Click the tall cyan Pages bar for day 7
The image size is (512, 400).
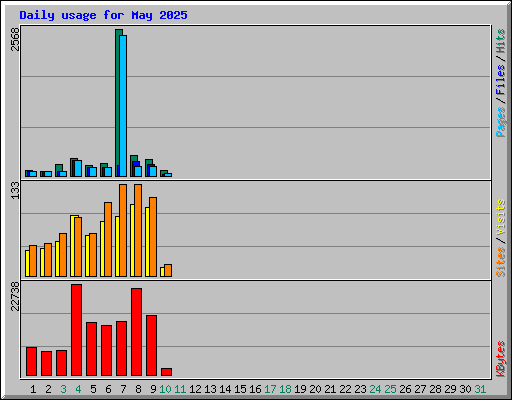coord(123,106)
